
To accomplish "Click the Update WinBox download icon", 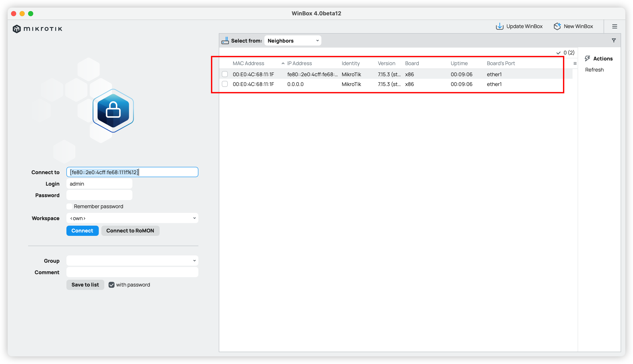I will click(x=499, y=26).
